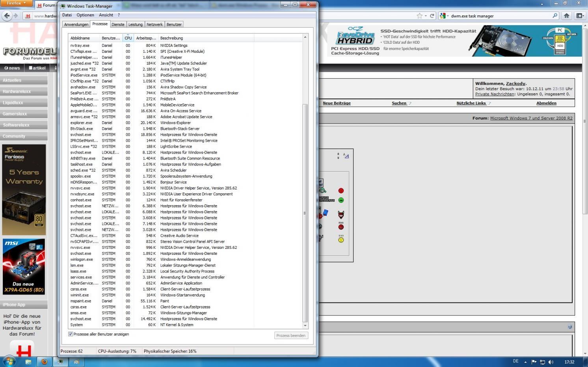Open the Hardwareluxx sidebar section
Viewport: 588px width, 367px height.
click(x=24, y=91)
